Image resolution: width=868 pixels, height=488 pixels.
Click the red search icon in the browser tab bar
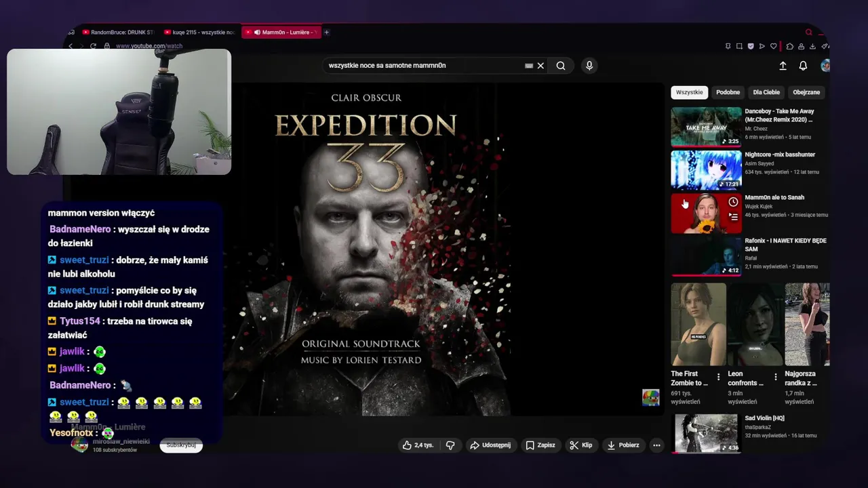(x=808, y=32)
